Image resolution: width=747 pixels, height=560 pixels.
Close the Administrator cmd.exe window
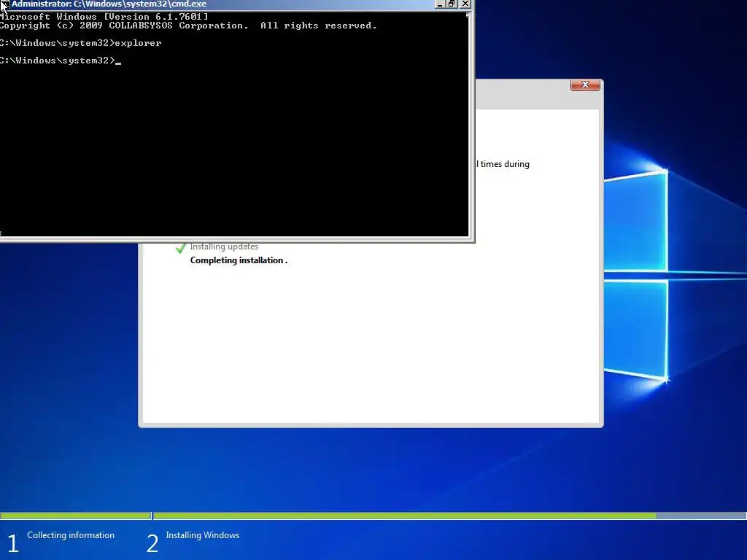pyautogui.click(x=465, y=4)
